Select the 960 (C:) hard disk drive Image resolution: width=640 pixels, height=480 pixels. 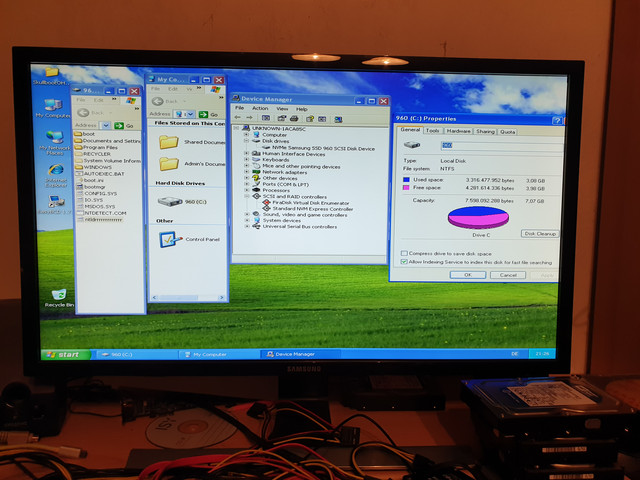pos(182,202)
